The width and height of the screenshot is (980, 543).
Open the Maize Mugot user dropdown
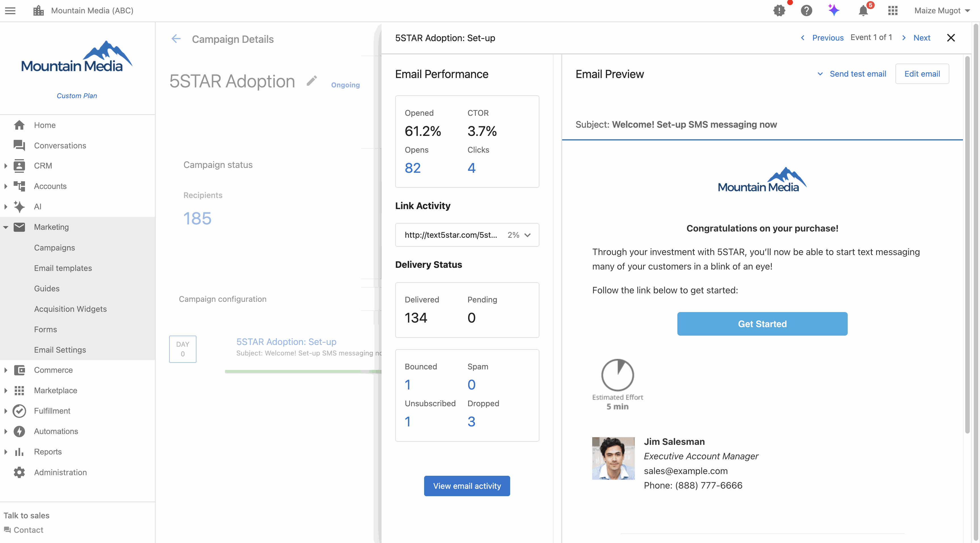point(942,11)
